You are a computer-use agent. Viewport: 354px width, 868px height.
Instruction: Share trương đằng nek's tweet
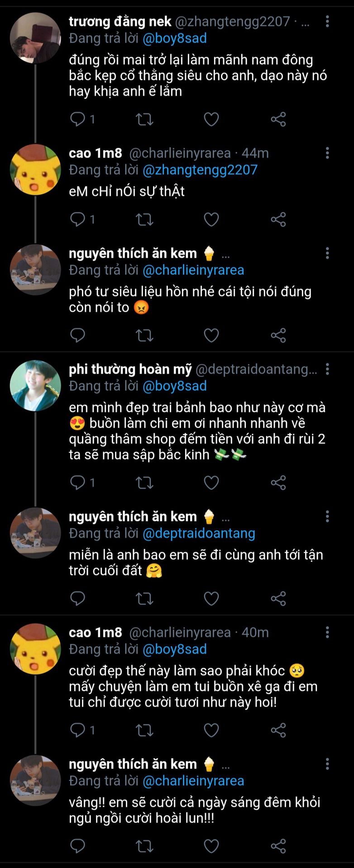point(278,119)
